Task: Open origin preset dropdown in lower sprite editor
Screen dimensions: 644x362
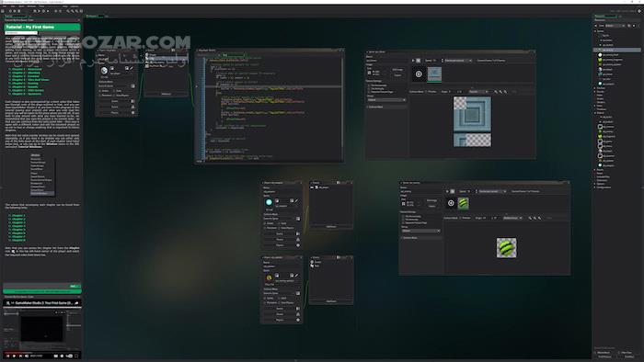Action: pos(512,218)
